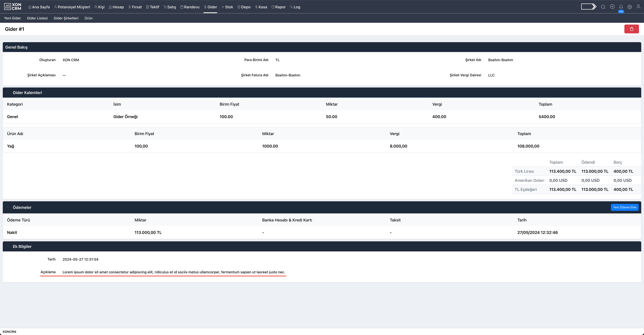Click the Yeni Ödeme Ekle button
The width and height of the screenshot is (644, 335).
coord(625,207)
